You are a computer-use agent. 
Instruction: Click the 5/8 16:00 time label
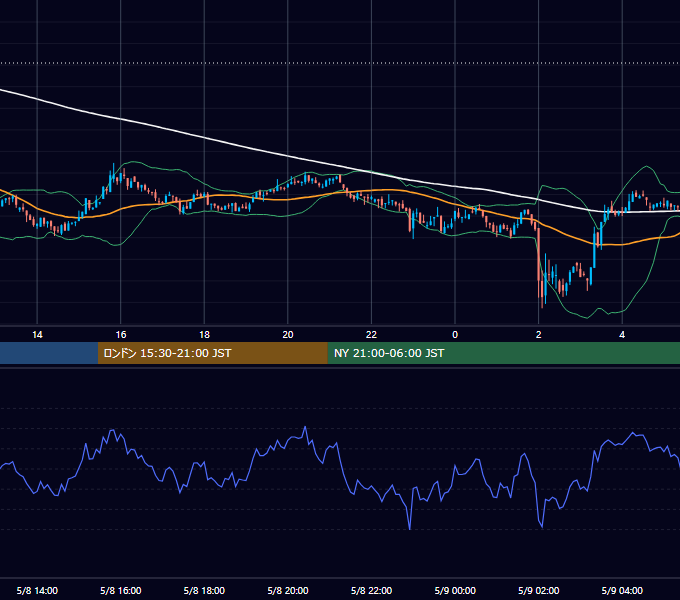coord(121,590)
